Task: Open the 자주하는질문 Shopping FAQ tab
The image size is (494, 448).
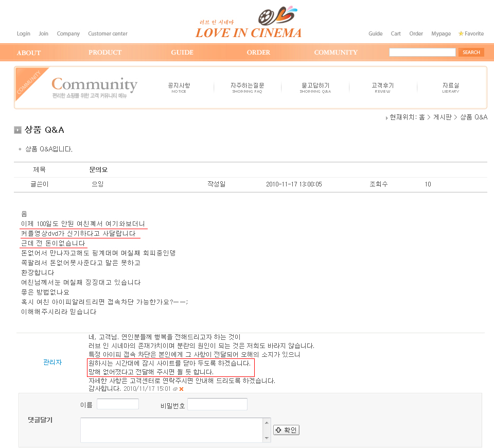Action: [247, 88]
